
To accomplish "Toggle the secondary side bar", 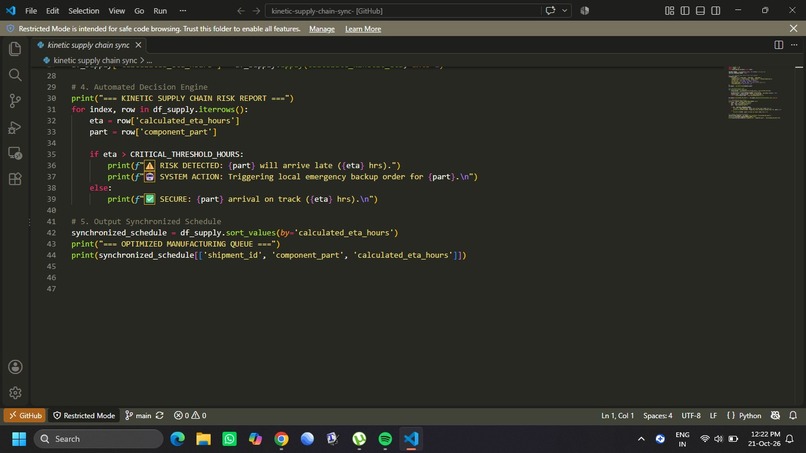I will pyautogui.click(x=716, y=11).
